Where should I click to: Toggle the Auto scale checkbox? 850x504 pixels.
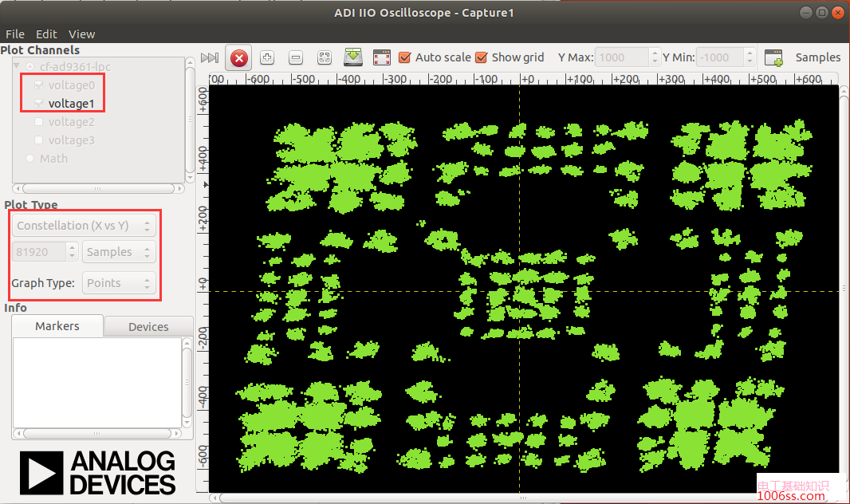click(x=404, y=57)
